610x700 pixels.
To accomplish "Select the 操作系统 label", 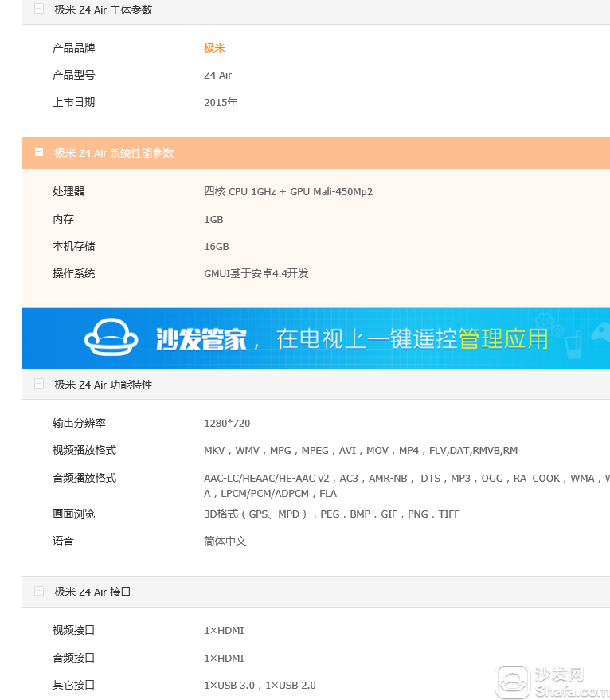I will (74, 274).
